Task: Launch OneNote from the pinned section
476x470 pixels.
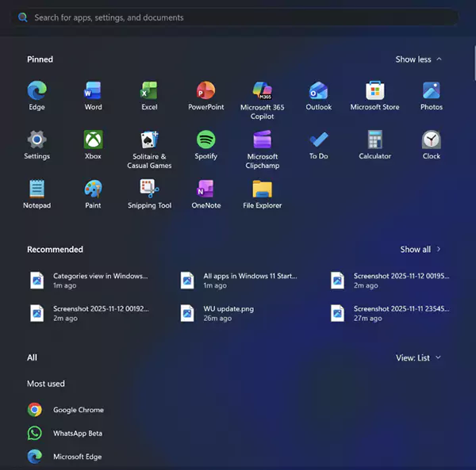Action: click(x=205, y=194)
